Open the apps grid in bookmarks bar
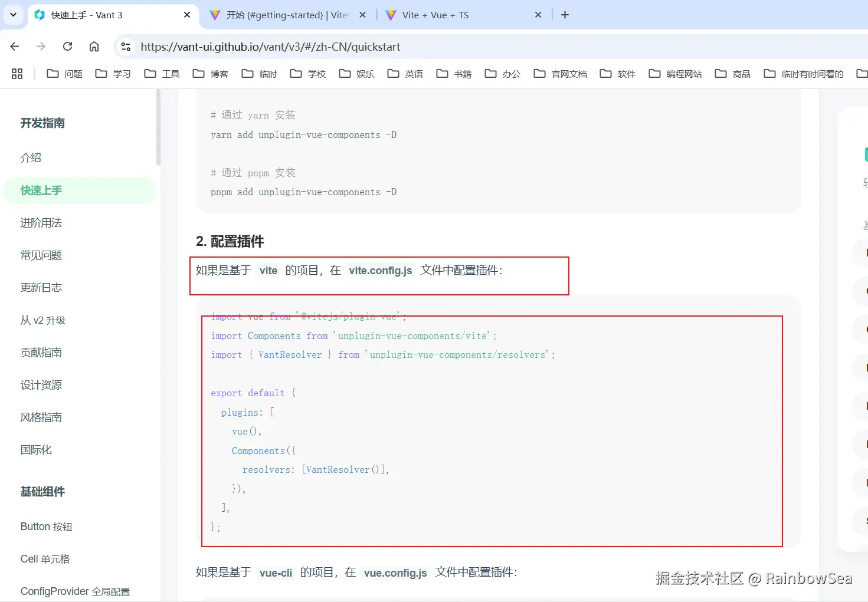Screen dimensions: 868x602 [17, 74]
